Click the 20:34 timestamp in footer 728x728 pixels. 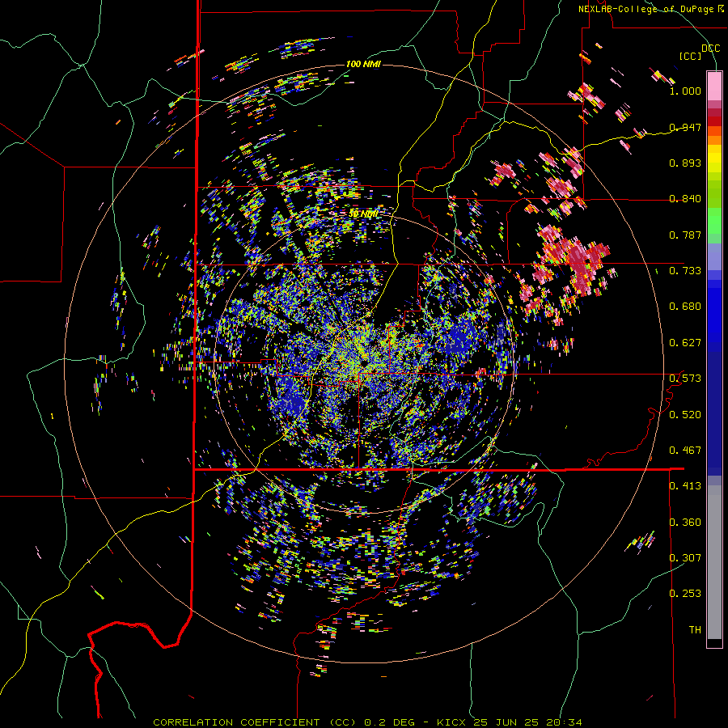(563, 722)
